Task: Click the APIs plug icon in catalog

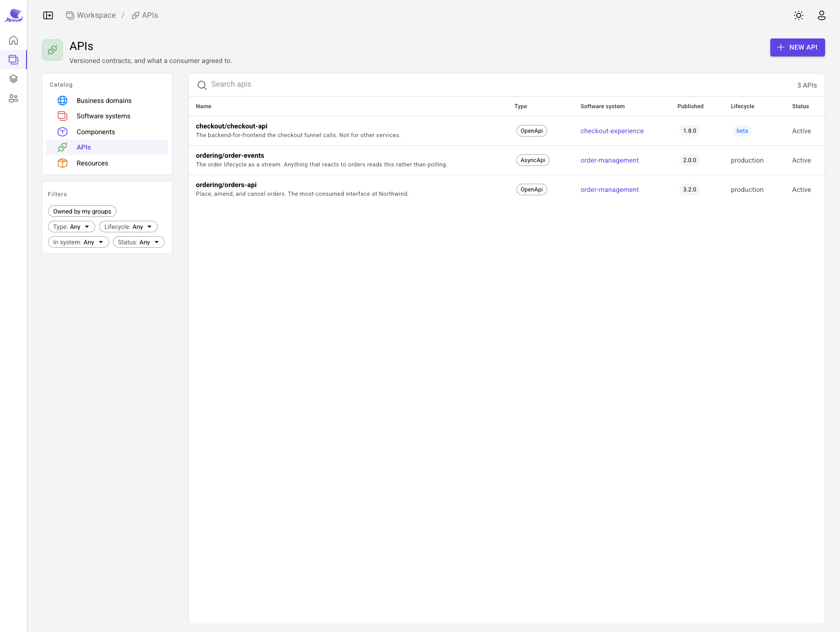Action: tap(63, 147)
